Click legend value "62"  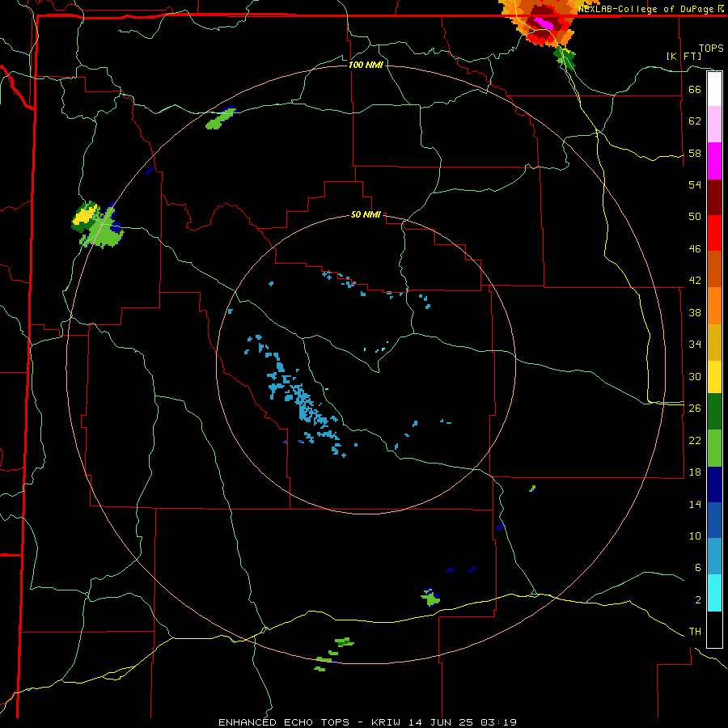click(x=695, y=121)
